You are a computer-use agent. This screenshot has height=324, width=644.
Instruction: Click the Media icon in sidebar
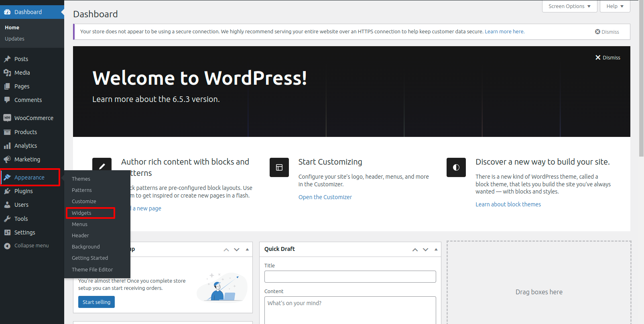[7, 73]
